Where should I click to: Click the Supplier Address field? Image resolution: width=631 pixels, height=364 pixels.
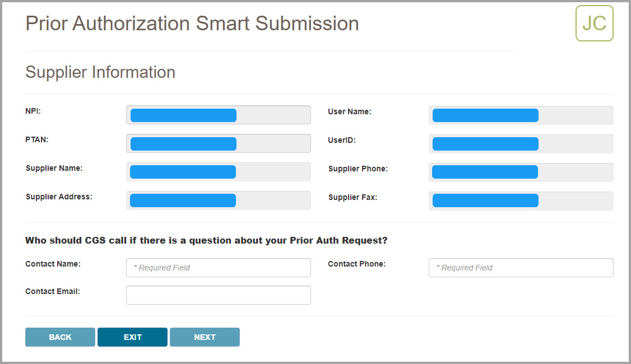pyautogui.click(x=218, y=200)
